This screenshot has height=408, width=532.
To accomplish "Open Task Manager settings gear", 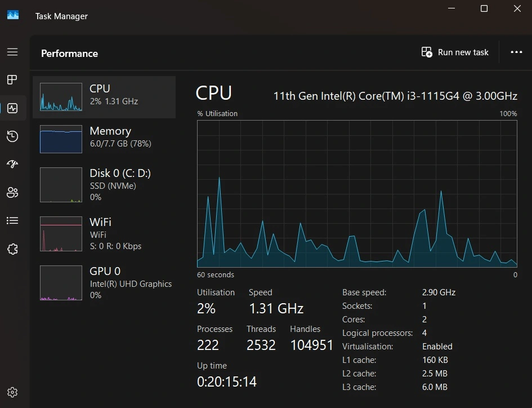I will pos(12,392).
